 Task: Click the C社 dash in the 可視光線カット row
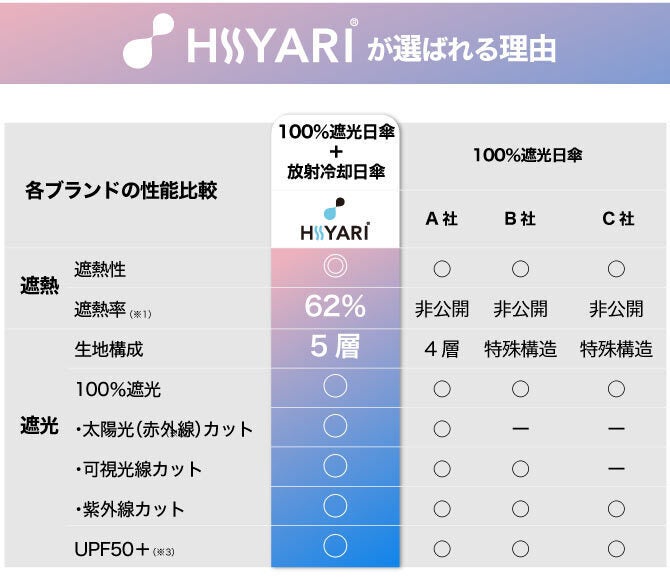[x=616, y=468]
